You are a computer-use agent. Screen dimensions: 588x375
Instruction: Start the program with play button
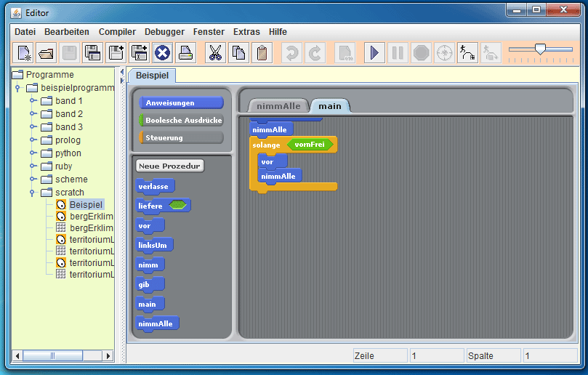(374, 53)
